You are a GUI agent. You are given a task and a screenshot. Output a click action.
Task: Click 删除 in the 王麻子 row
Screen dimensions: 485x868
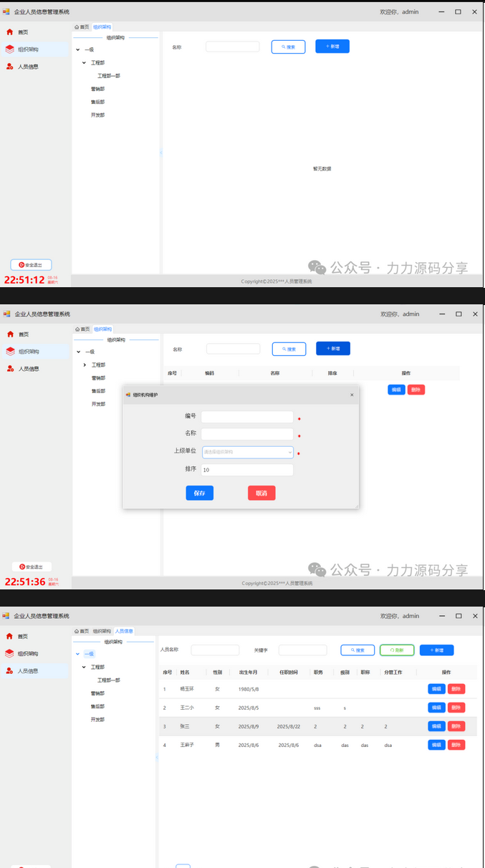[456, 745]
